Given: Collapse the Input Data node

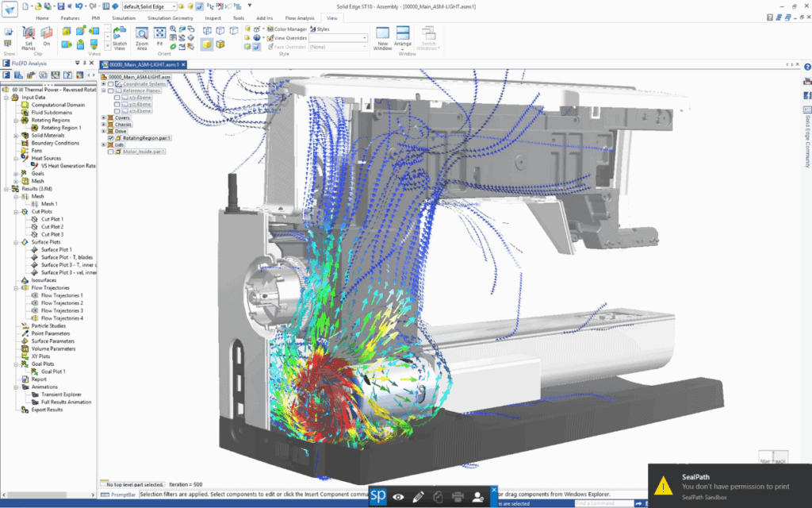Looking at the screenshot, I should [6, 98].
